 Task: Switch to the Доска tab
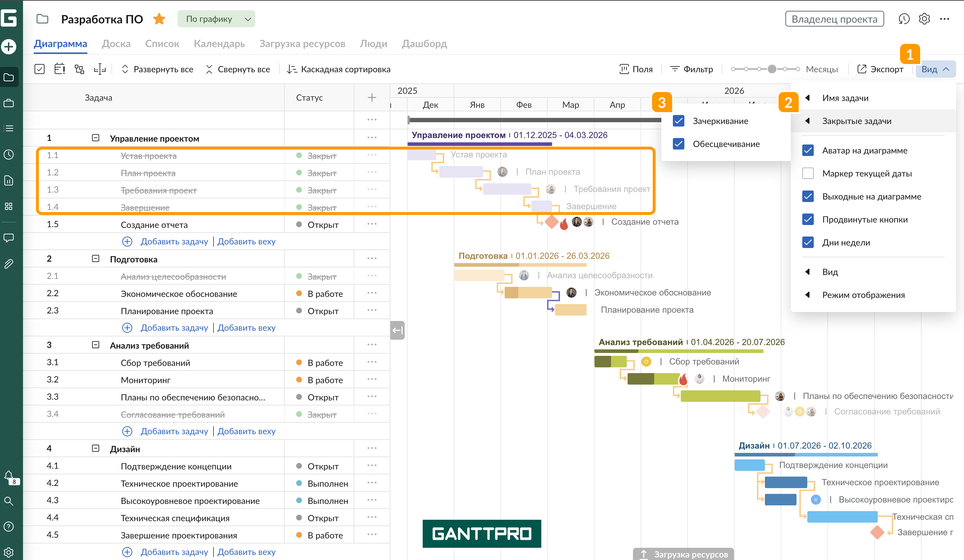(116, 43)
